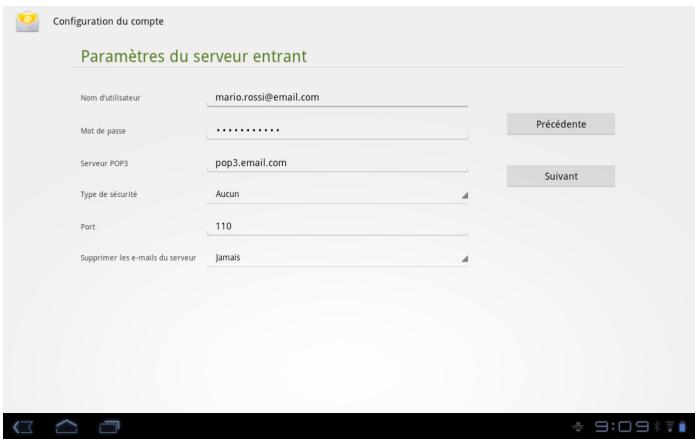Viewport: 695px width, 440px height.
Task: Tap the USB debugging status icon
Action: pos(578,427)
